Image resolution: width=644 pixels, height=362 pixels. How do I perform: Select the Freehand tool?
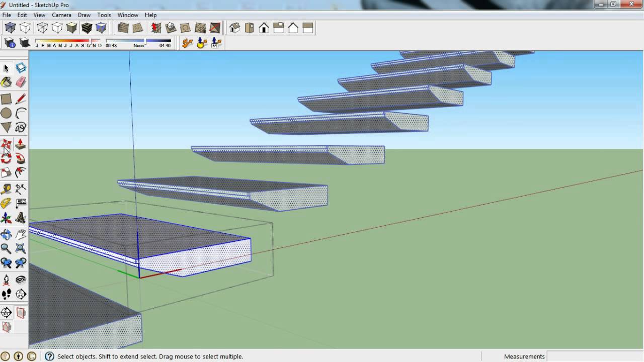[x=21, y=127]
